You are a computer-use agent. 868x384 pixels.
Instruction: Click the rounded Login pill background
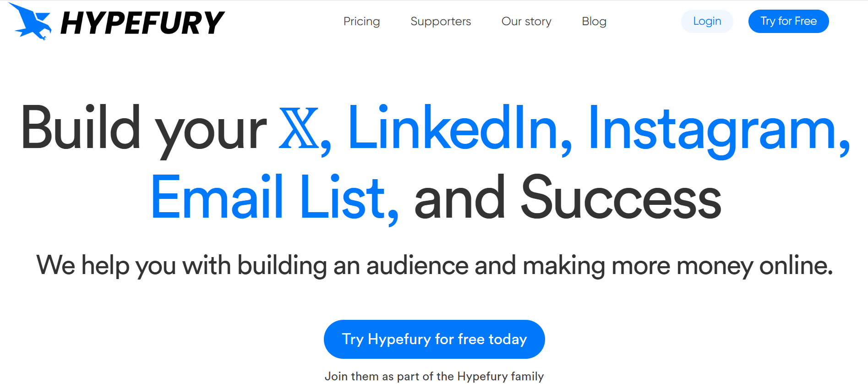[x=707, y=21]
